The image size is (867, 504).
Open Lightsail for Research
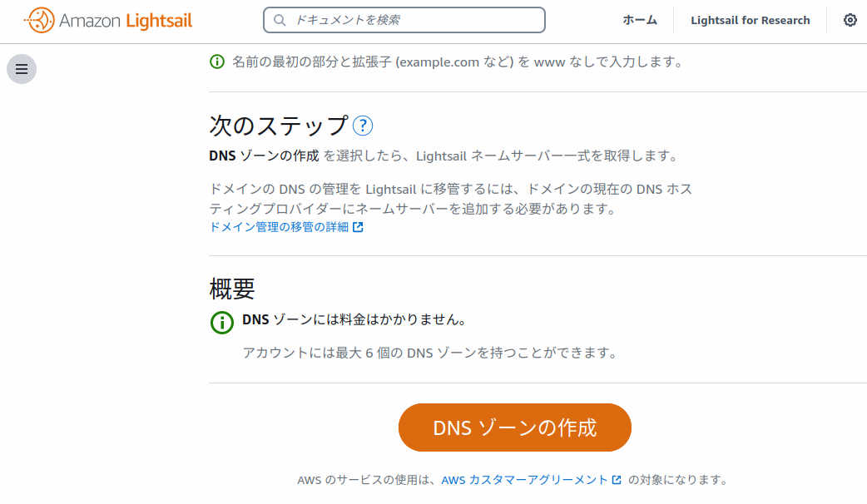pos(750,21)
